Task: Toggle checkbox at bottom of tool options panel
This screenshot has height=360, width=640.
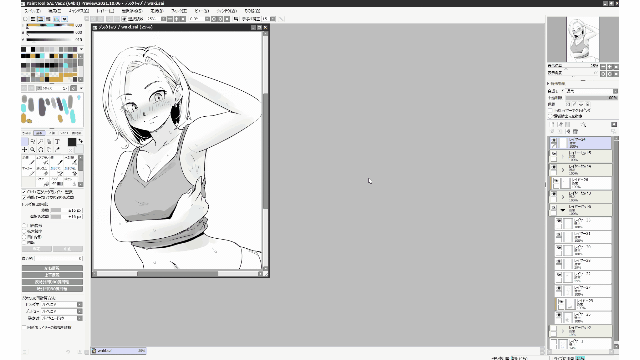Action: click(24, 327)
